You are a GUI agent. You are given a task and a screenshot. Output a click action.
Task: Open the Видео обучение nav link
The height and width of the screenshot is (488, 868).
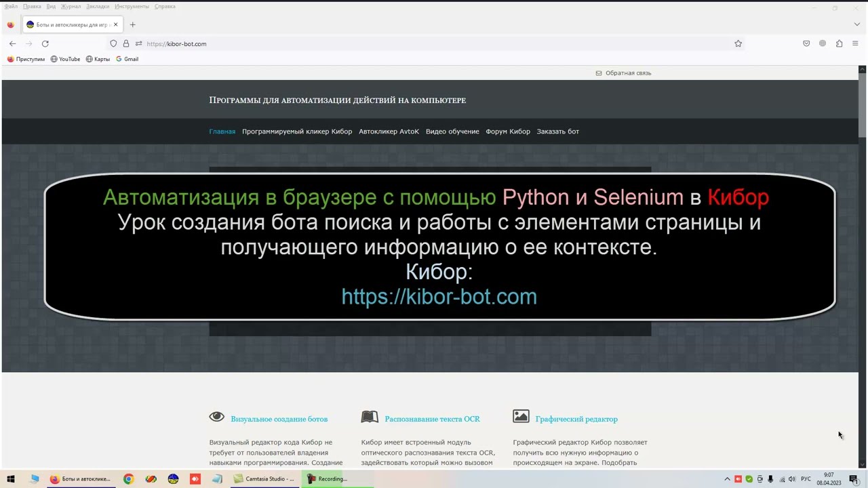(x=452, y=131)
